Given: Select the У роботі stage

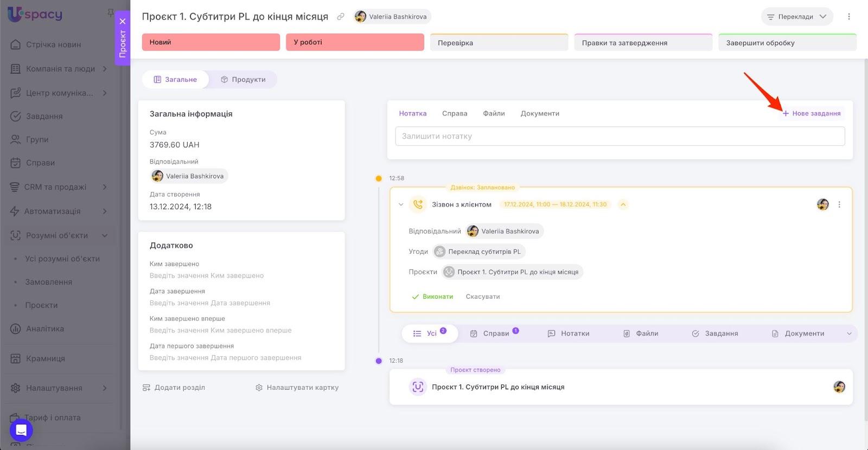Looking at the screenshot, I should pyautogui.click(x=355, y=42).
